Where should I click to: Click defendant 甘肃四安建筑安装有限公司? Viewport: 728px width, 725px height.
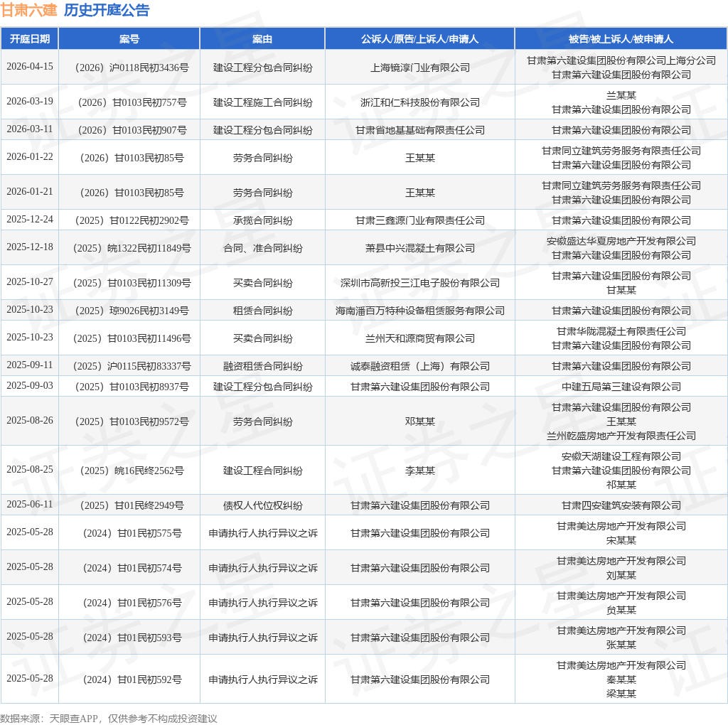621,505
